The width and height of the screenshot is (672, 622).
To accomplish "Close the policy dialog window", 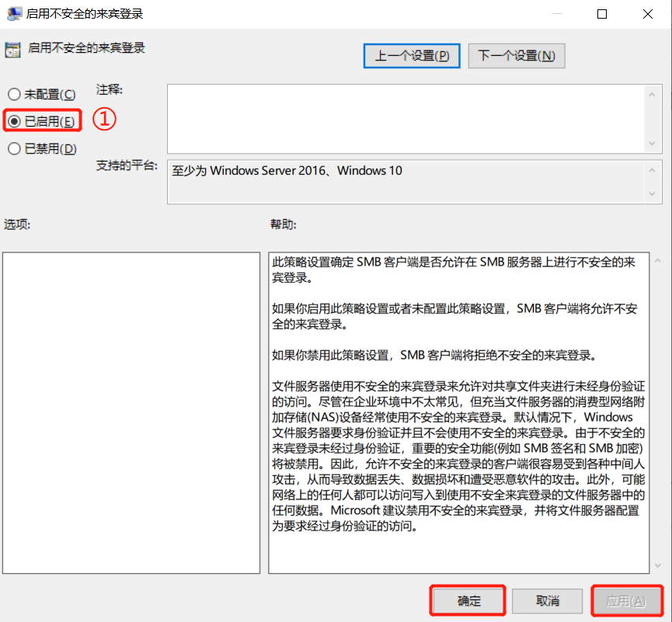I will point(648,14).
